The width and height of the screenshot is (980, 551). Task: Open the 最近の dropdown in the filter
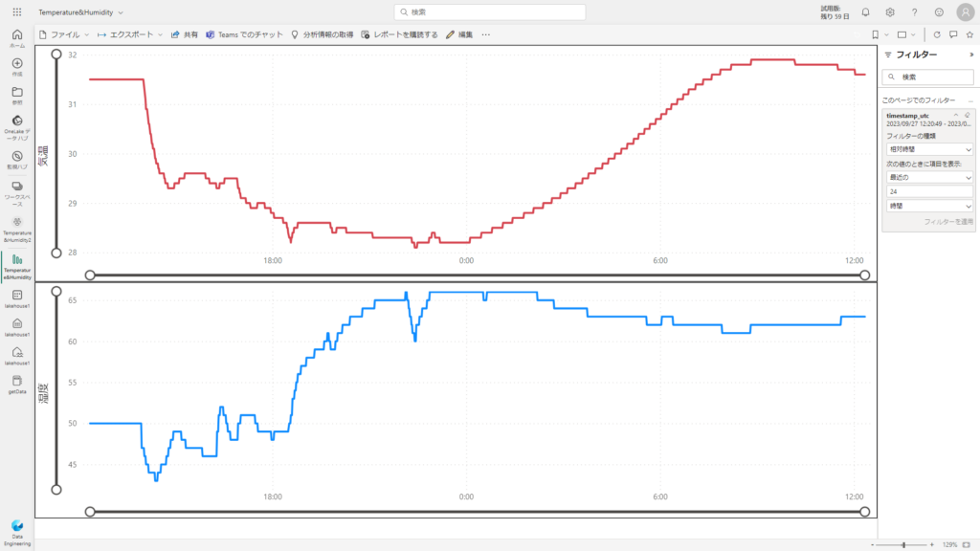point(927,178)
